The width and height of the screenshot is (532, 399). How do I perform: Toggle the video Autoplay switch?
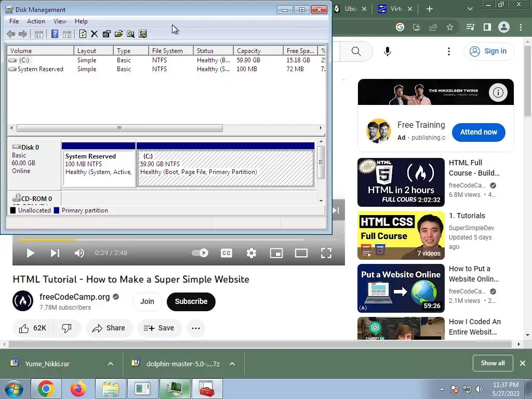point(200,253)
